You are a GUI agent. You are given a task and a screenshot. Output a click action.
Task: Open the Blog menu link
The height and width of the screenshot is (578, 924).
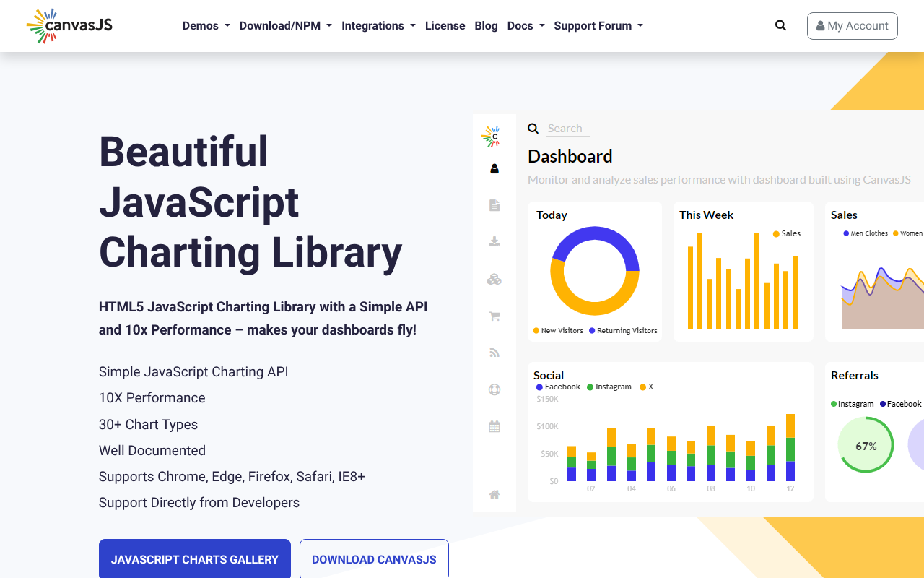pyautogui.click(x=486, y=26)
